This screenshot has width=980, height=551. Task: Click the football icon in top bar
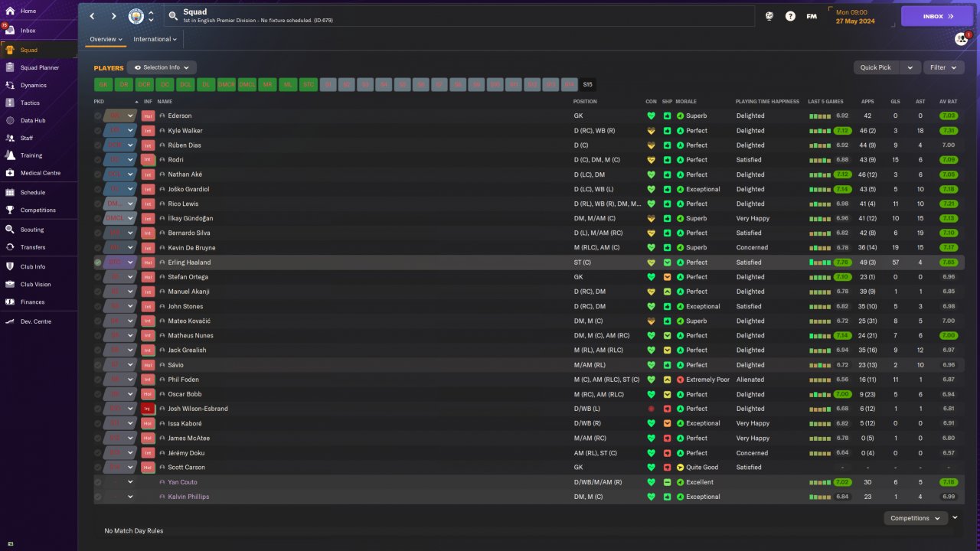pyautogui.click(x=769, y=16)
